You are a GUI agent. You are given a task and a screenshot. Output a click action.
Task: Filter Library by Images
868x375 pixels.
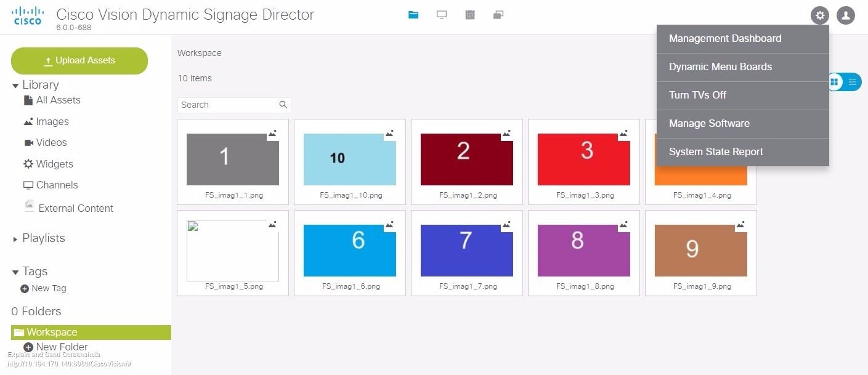52,122
